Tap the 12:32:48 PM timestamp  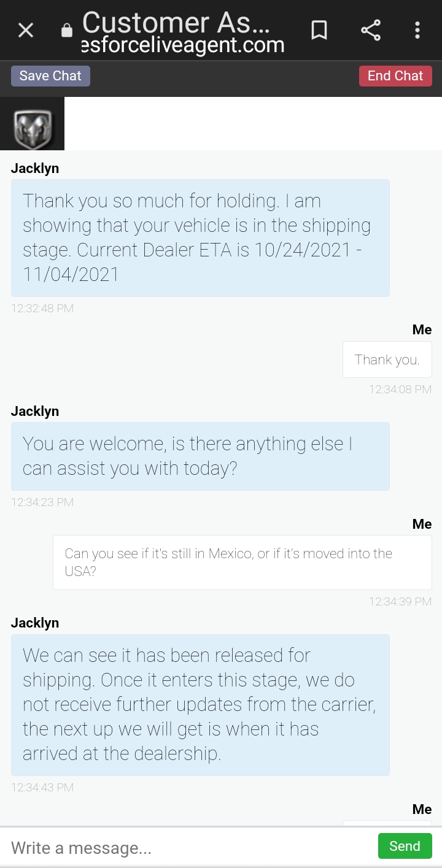(x=42, y=309)
